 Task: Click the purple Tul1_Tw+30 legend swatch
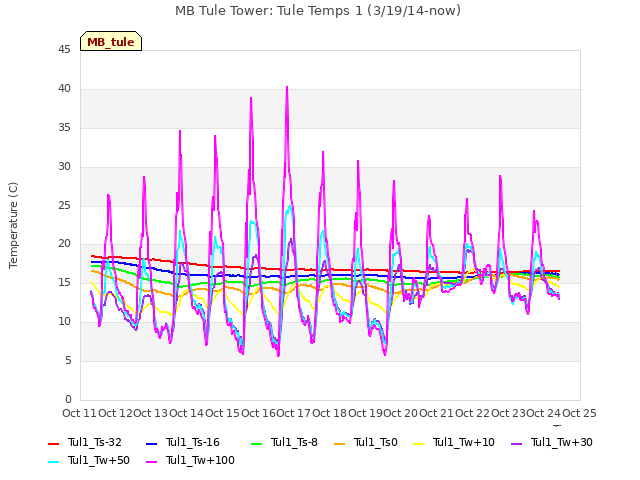click(x=516, y=444)
